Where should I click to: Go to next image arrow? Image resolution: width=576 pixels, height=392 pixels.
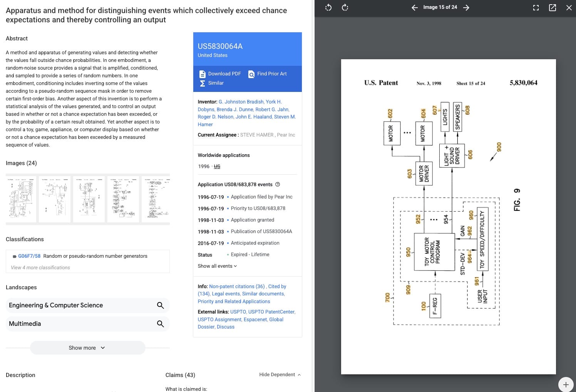tap(466, 7)
